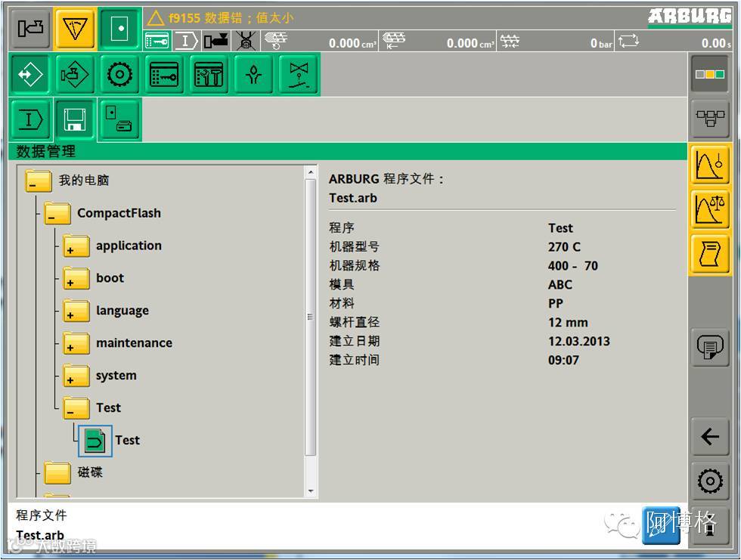Click the injection unit status bar icon

point(216,41)
